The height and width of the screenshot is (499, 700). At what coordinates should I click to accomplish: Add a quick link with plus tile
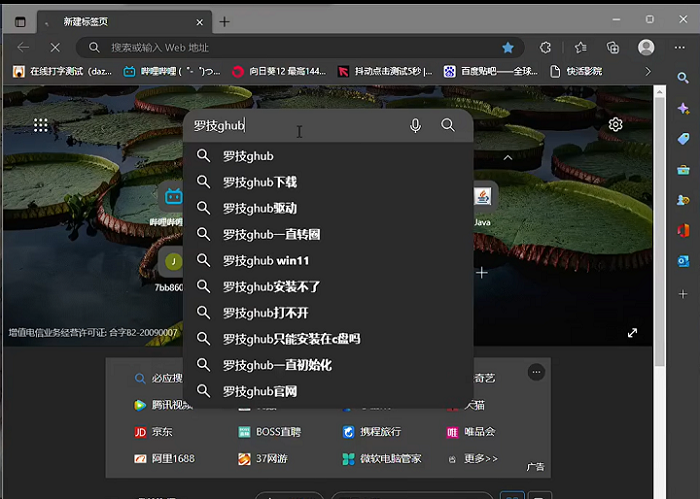(x=482, y=273)
